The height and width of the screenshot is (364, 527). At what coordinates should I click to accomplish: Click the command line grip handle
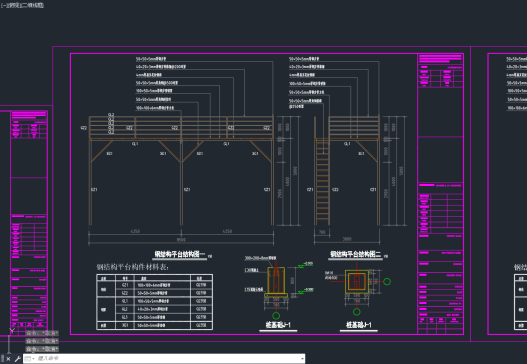coord(2,359)
